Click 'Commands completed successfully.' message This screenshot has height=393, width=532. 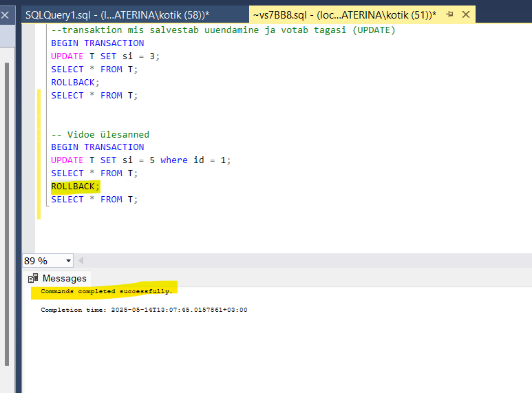[x=107, y=291]
